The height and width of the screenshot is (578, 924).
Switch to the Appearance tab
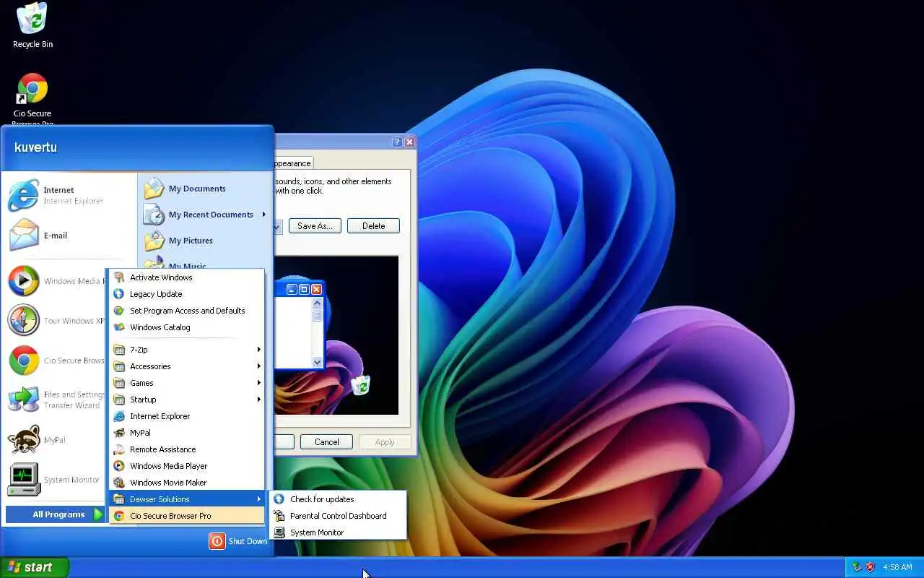(293, 163)
